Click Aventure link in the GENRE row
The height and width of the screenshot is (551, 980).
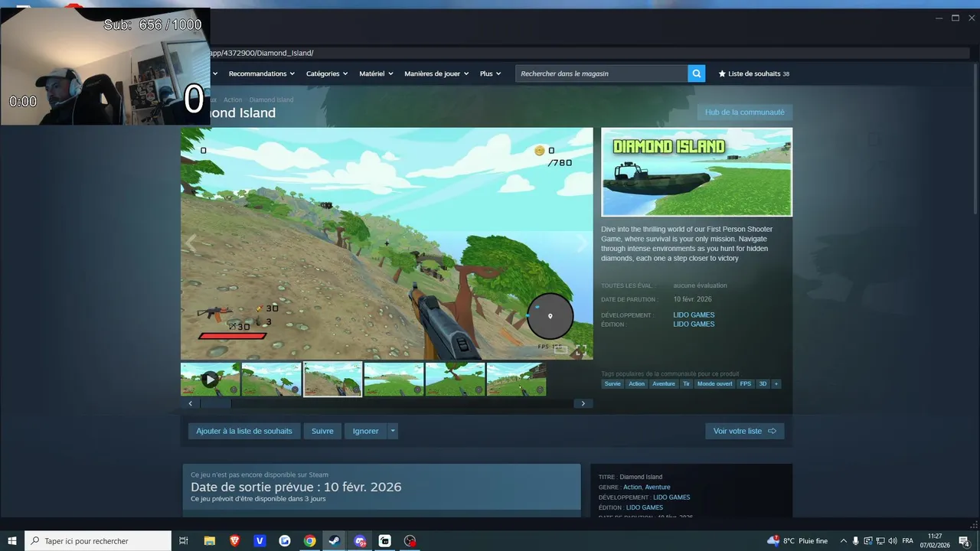[658, 487]
